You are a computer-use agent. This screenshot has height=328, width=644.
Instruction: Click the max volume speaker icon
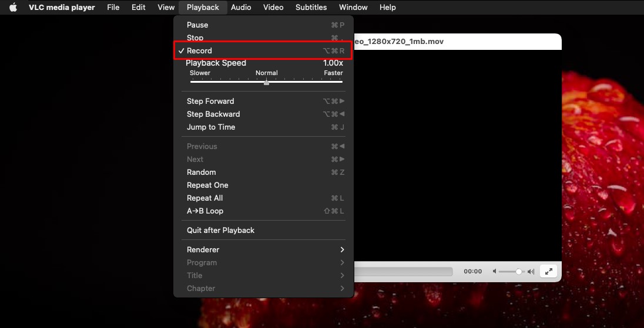point(531,272)
